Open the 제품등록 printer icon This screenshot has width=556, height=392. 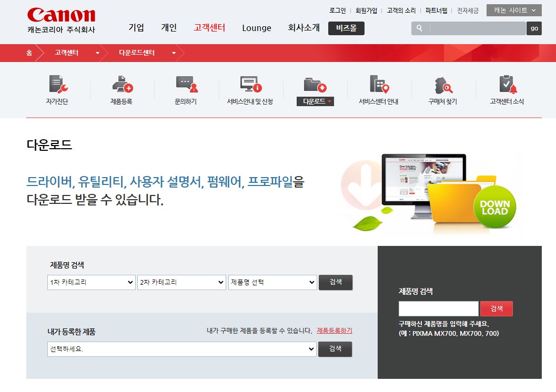[x=123, y=84]
